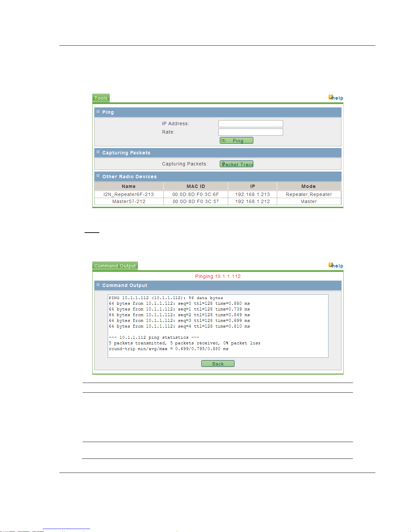Click the grip icon beside Other Radio Devices

tap(98, 176)
